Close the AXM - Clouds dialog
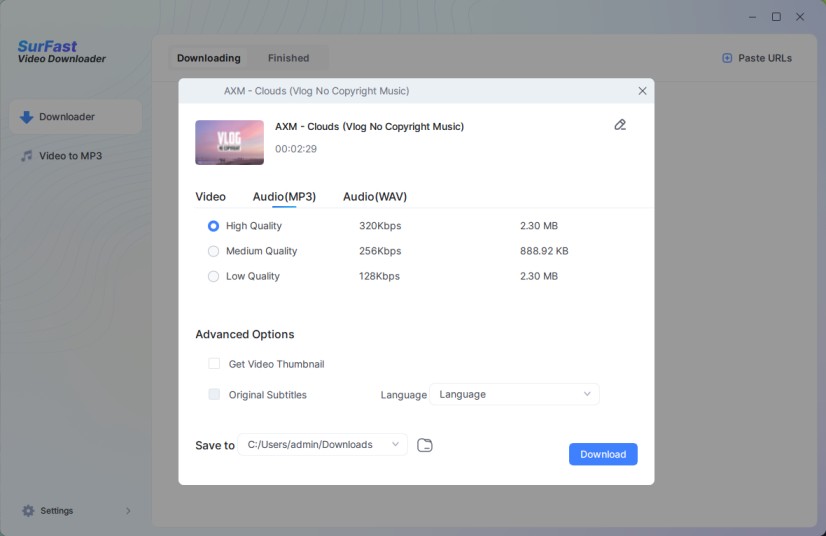 [642, 91]
